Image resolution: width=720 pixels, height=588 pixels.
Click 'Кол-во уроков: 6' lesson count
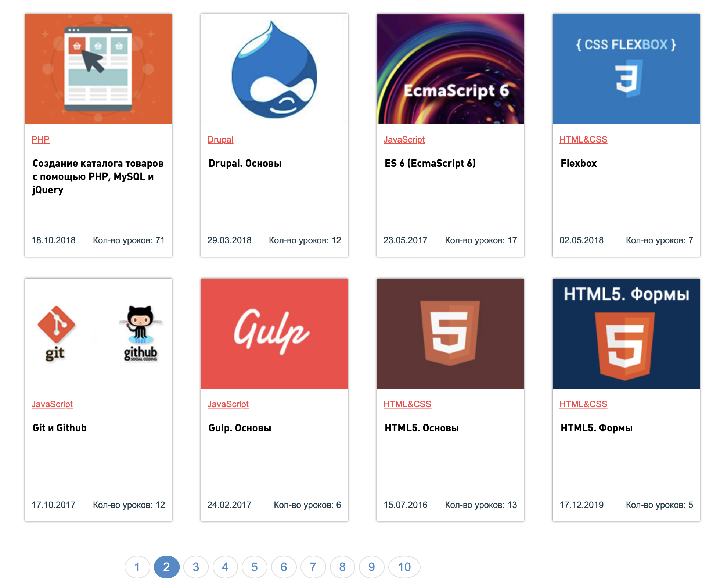click(x=307, y=505)
